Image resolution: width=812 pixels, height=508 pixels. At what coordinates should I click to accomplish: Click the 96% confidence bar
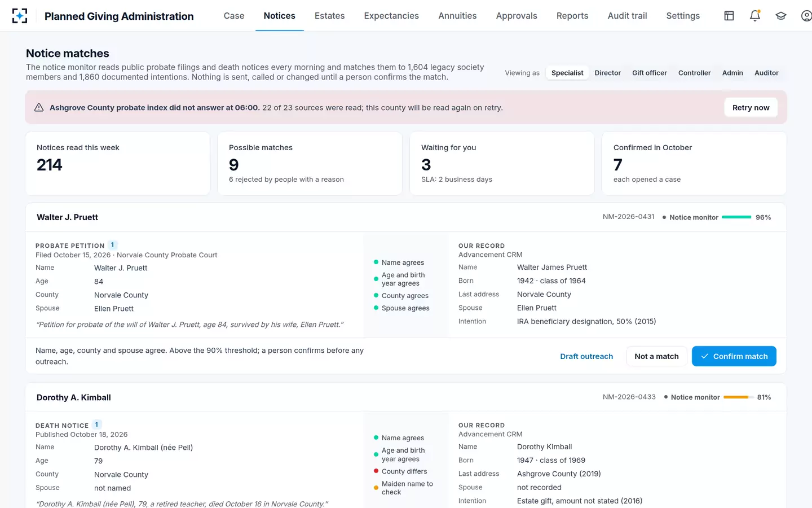tap(736, 217)
